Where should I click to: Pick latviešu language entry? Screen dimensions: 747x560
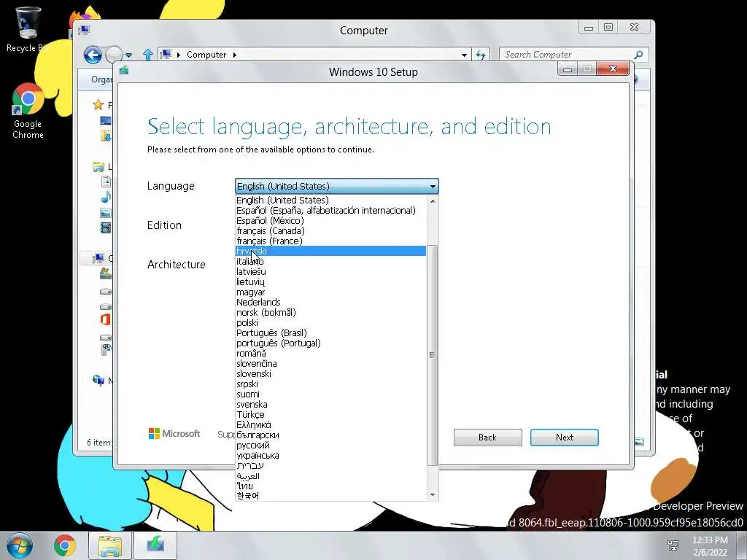pyautogui.click(x=330, y=271)
